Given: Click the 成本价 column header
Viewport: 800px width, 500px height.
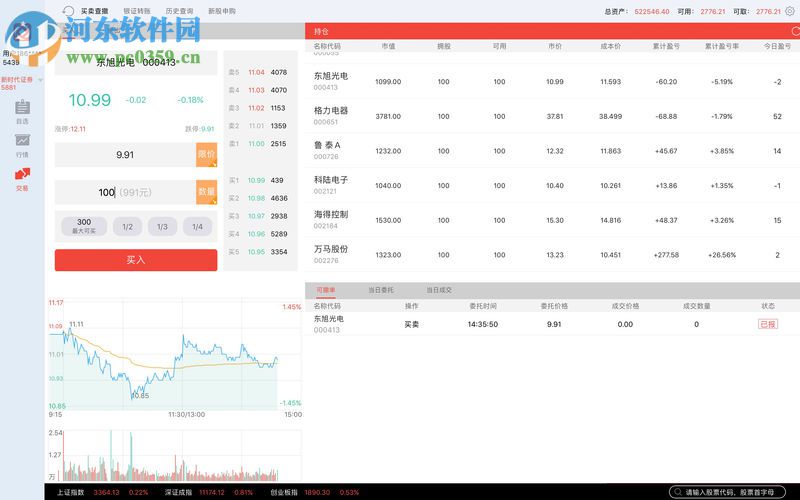Looking at the screenshot, I should click(x=611, y=46).
